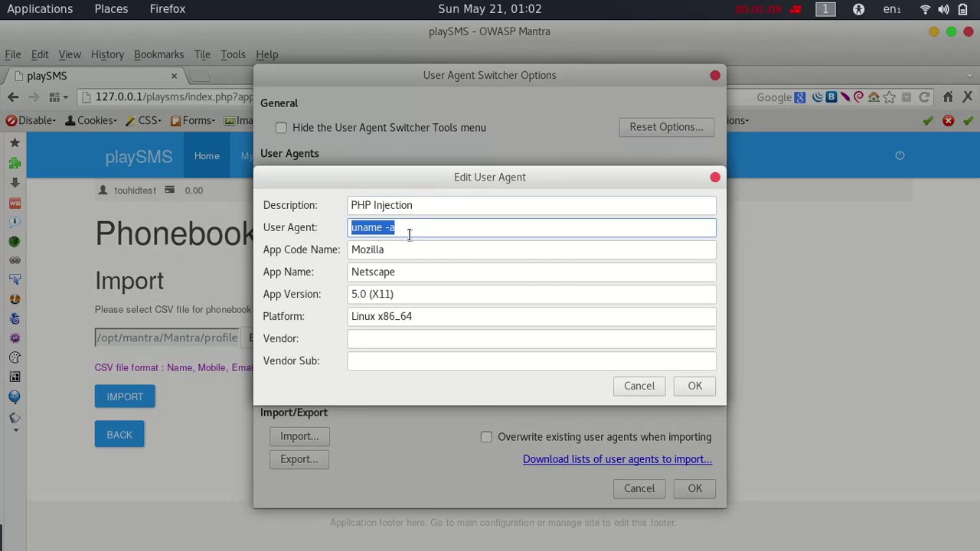Click OK in User Agent Switcher Options dialog
The width and height of the screenshot is (980, 551).
694,488
